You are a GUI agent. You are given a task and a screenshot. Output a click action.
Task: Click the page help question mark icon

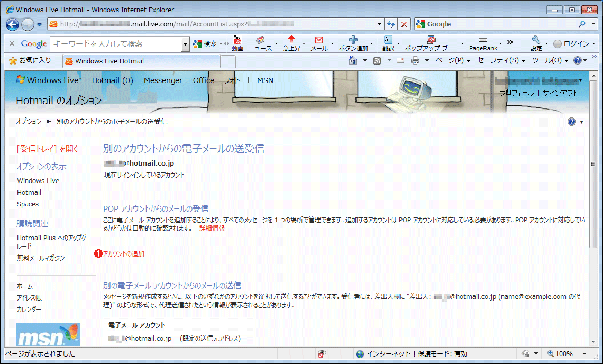(x=572, y=122)
